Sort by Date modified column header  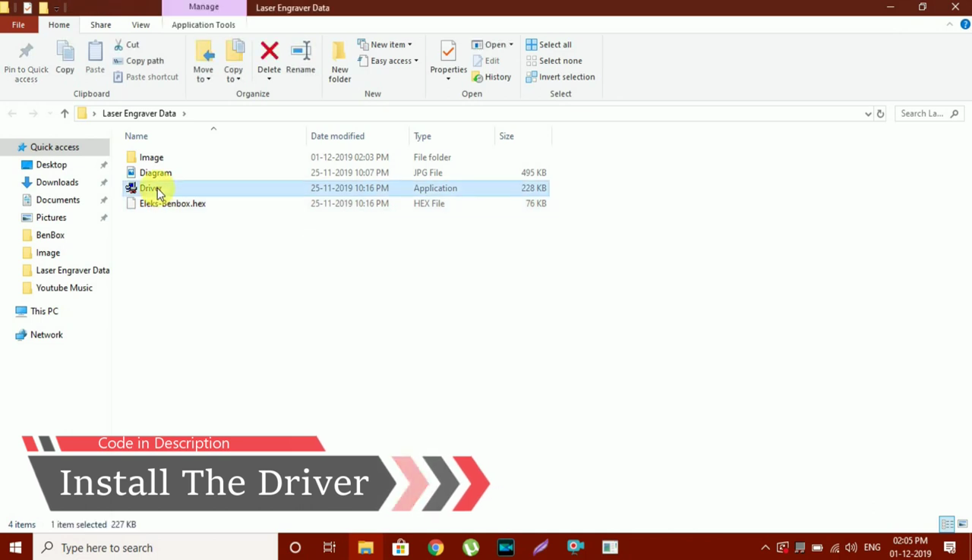[358, 136]
